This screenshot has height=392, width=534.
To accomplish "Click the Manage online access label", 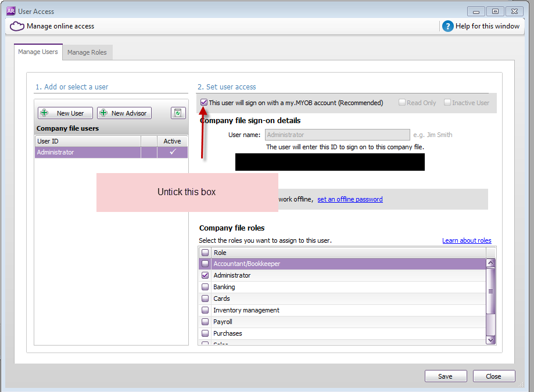I will point(60,26).
